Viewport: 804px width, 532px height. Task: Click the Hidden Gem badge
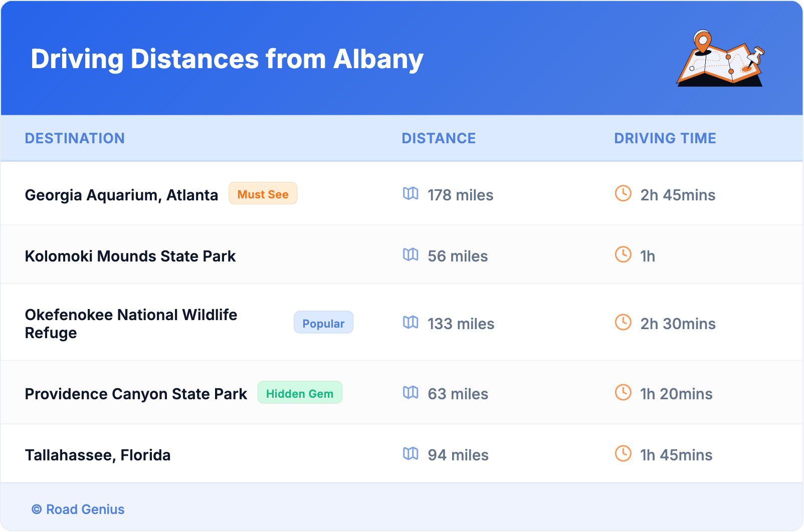point(300,393)
